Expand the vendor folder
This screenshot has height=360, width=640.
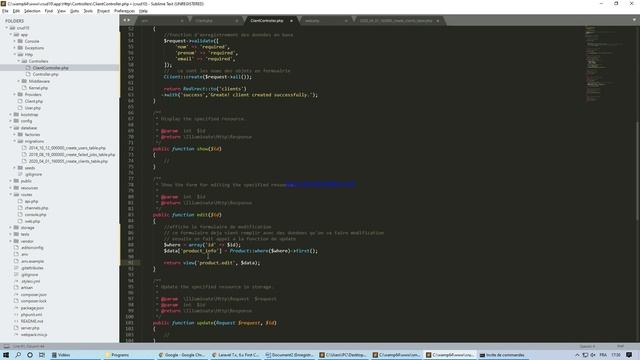pyautogui.click(x=11, y=241)
